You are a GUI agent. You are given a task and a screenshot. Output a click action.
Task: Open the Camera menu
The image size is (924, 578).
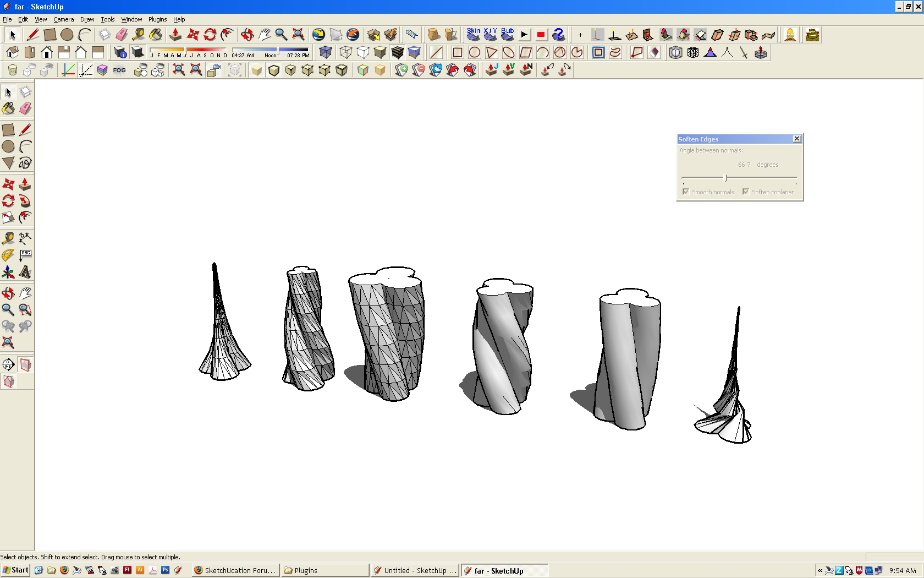[63, 19]
